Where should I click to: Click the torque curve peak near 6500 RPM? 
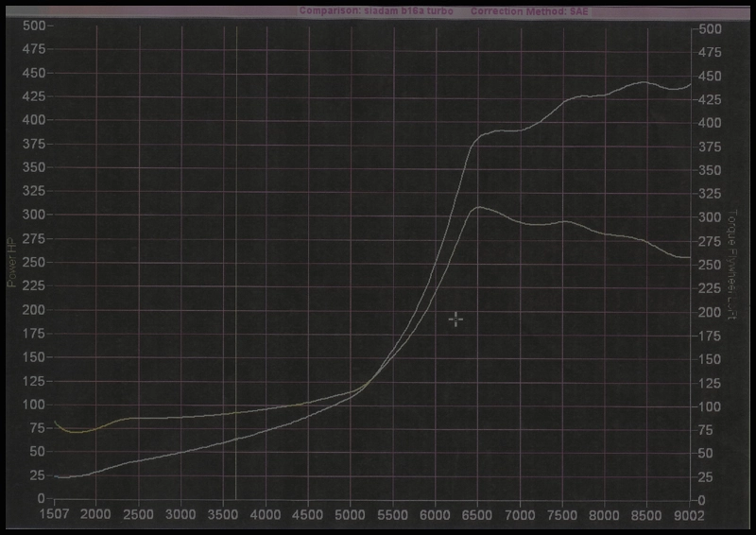click(478, 207)
